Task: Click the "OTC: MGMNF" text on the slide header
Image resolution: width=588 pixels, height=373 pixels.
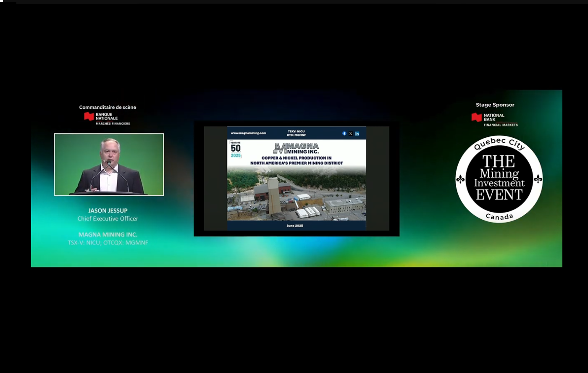Action: tap(296, 135)
